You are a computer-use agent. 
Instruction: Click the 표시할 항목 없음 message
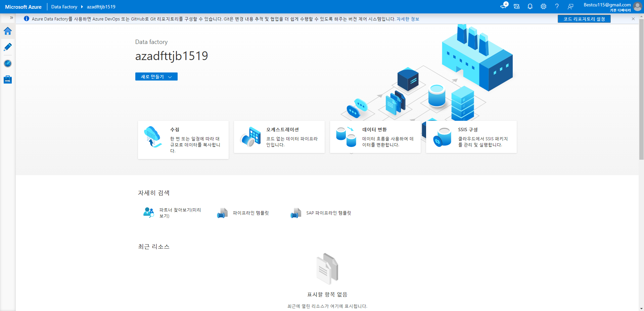pos(327,294)
